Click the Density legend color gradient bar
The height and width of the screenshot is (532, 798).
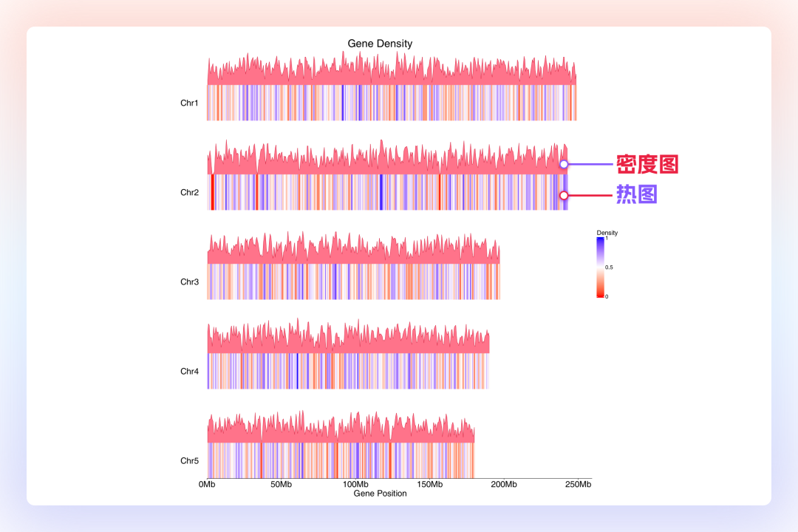(601, 267)
